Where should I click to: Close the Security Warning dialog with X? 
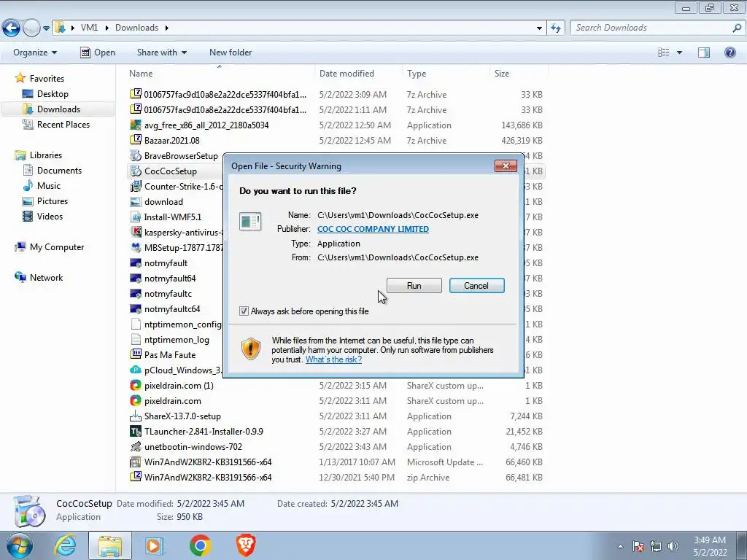[506, 166]
